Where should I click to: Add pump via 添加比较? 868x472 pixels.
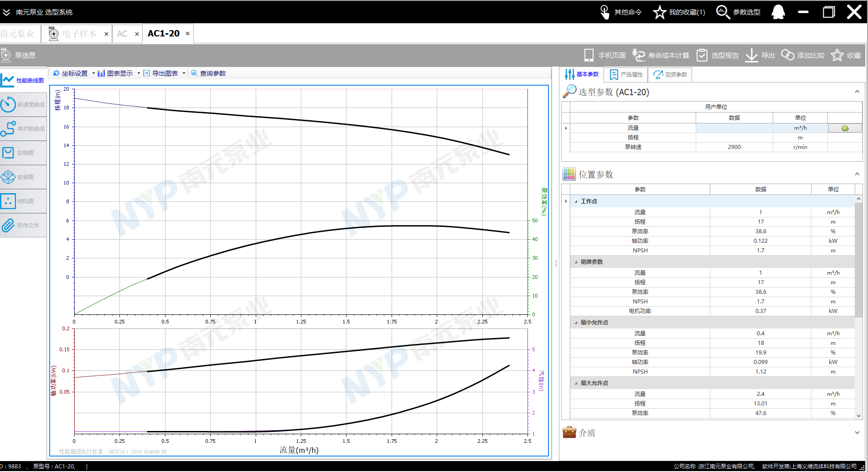click(803, 55)
